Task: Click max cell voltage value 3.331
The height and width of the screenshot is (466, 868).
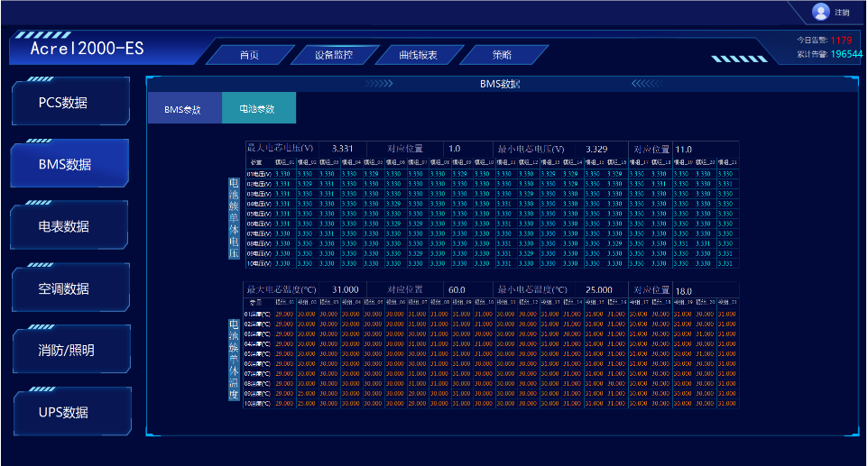Action: 342,149
